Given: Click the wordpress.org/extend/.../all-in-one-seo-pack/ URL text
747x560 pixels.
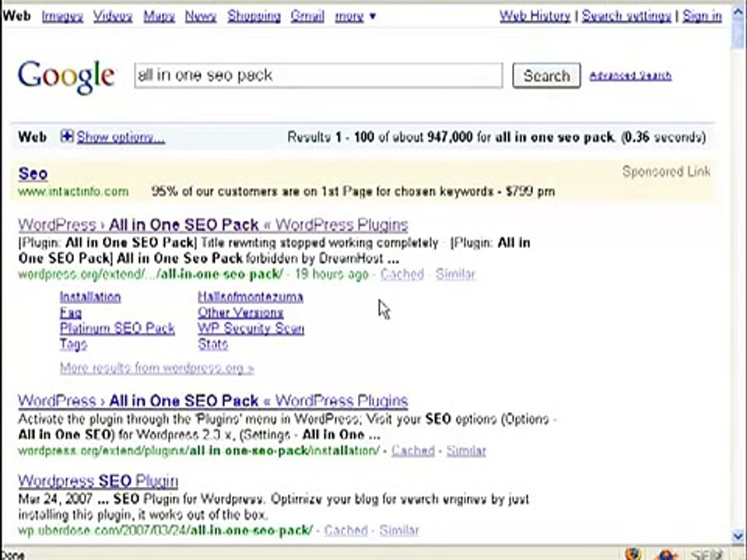Looking at the screenshot, I should tap(150, 275).
